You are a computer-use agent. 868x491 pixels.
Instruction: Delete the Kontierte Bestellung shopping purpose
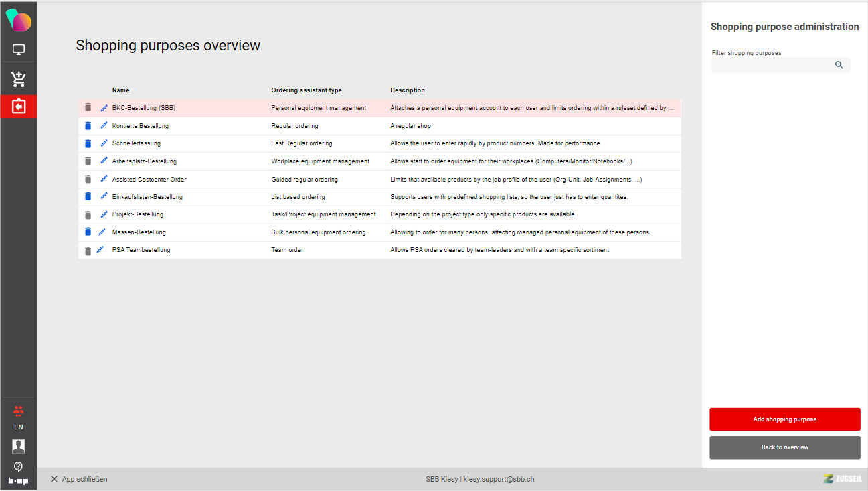point(88,125)
